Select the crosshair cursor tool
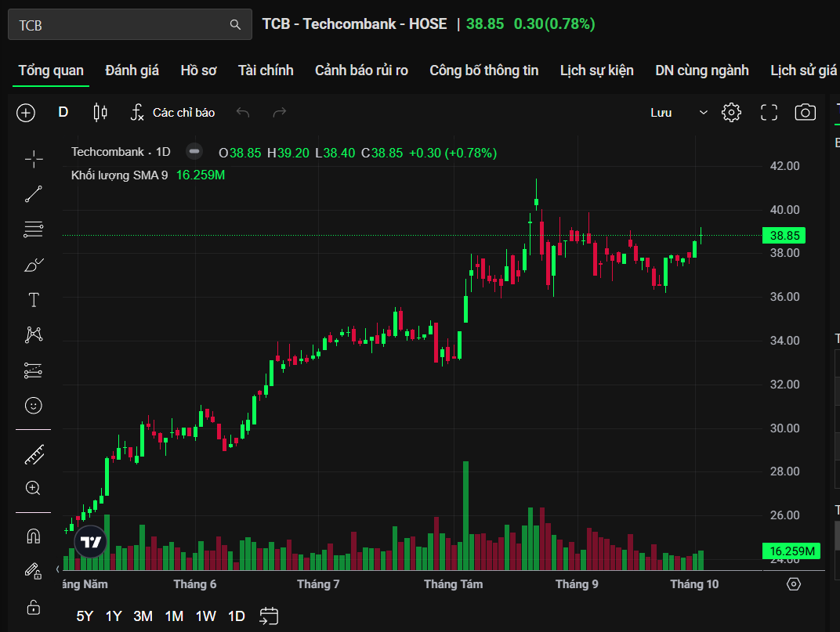840x632 pixels. tap(34, 160)
